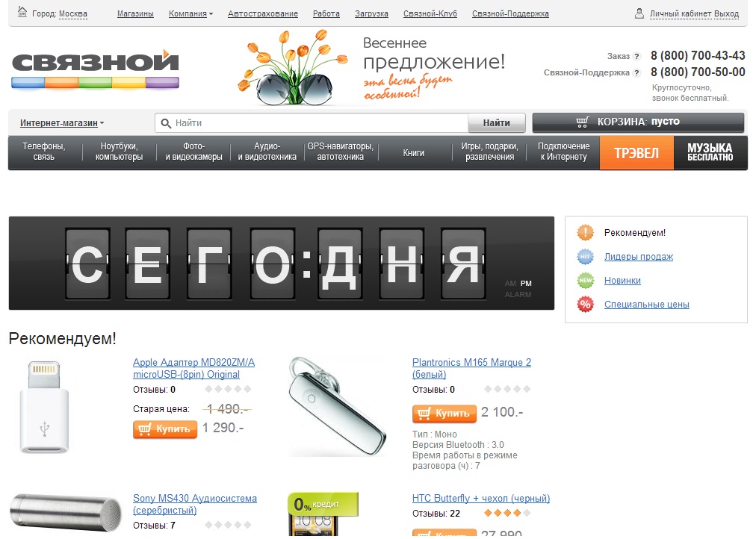
Task: Click the blue HIT badge icon
Action: click(x=586, y=257)
